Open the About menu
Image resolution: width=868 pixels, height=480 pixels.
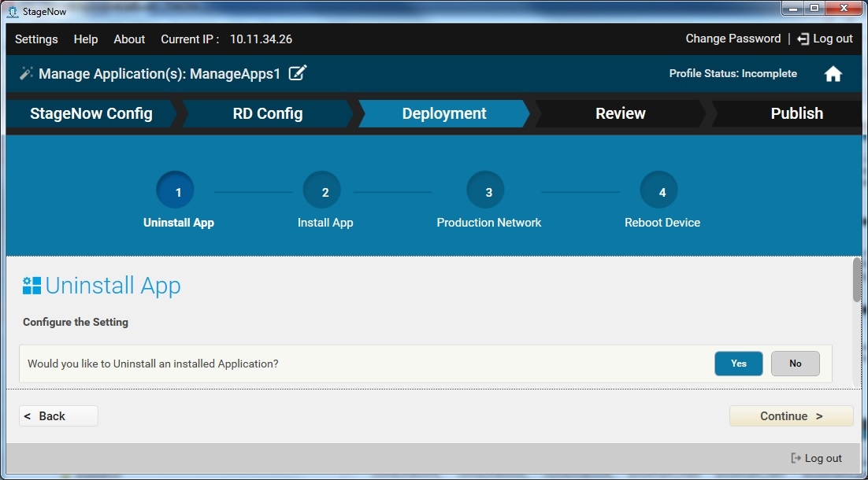[x=129, y=39]
